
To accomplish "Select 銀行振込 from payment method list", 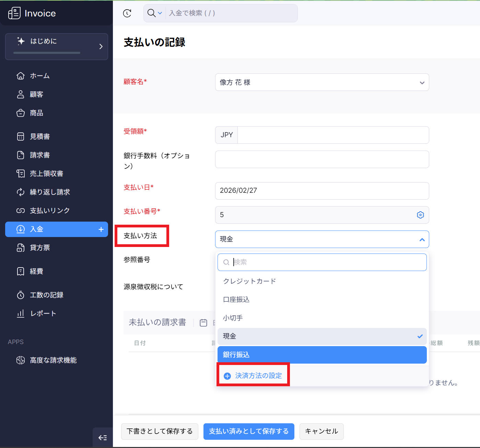I will (x=322, y=355).
